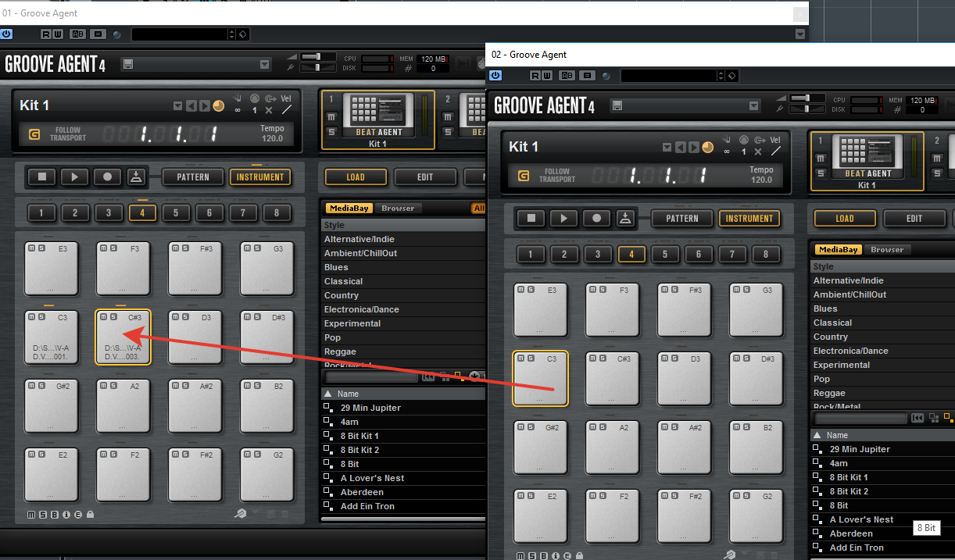Enable Write automation (W) in 02 window
The height and width of the screenshot is (560, 955).
point(546,76)
